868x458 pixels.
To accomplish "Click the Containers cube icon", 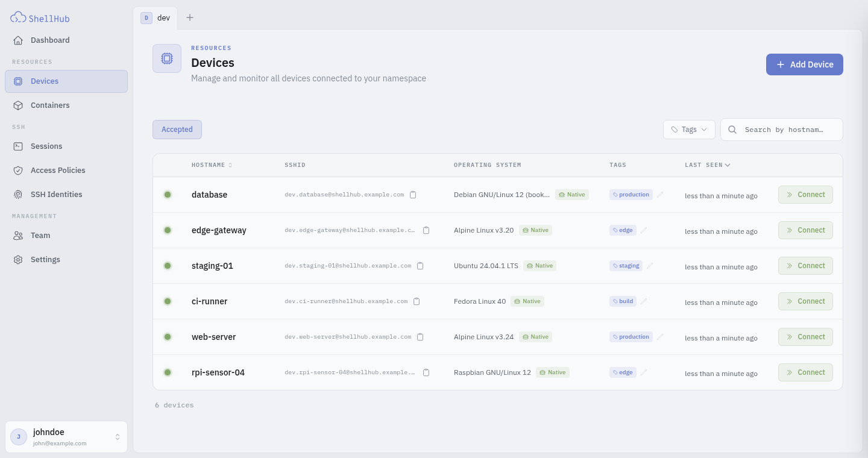I will [18, 105].
